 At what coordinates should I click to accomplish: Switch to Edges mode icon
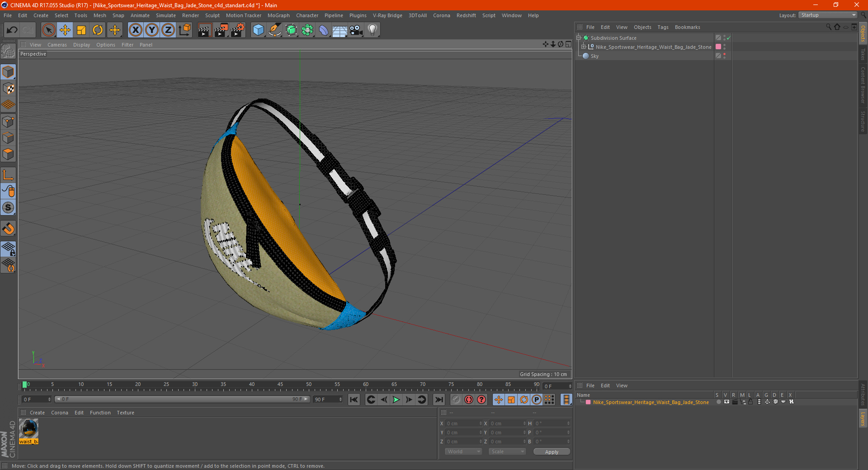pos(8,138)
